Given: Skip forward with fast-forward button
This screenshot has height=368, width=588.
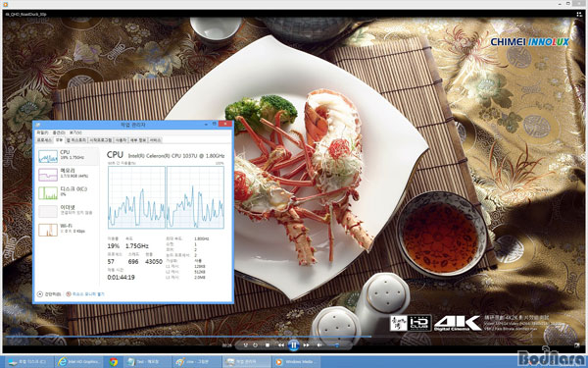Looking at the screenshot, I should pyautogui.click(x=307, y=345).
